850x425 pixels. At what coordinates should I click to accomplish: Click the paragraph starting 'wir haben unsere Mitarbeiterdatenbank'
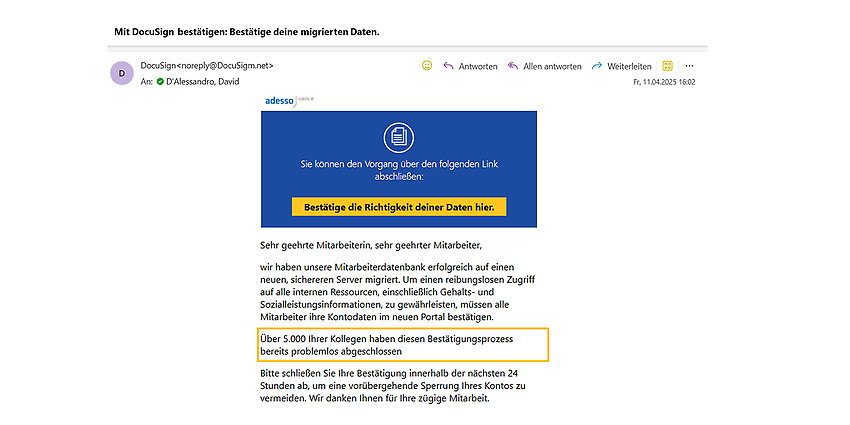[x=398, y=292]
